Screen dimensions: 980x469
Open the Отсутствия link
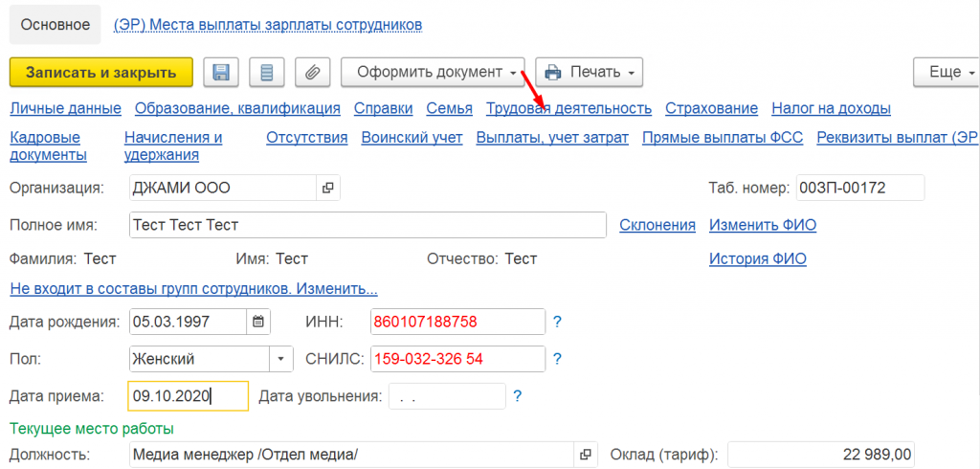click(x=307, y=138)
